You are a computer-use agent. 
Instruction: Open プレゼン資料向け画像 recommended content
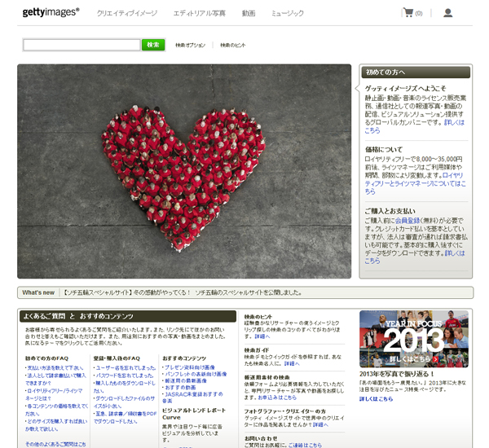[x=189, y=367]
